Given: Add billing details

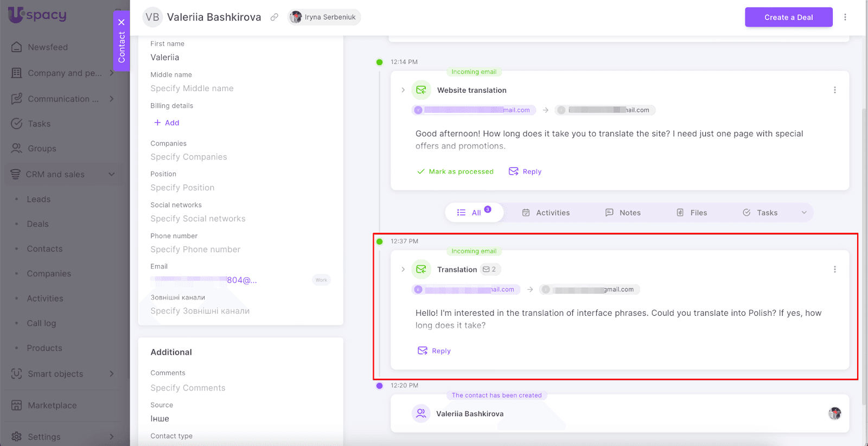Looking at the screenshot, I should pos(167,123).
